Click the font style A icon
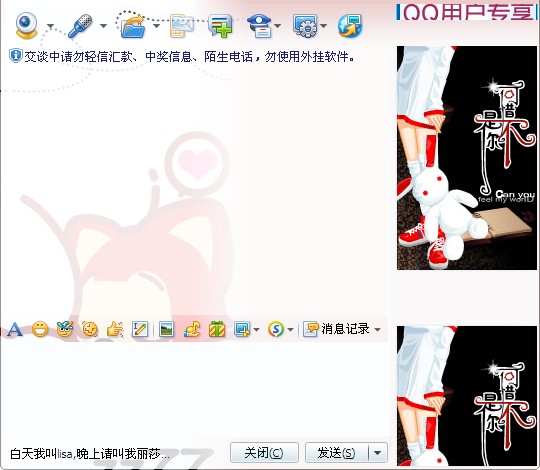This screenshot has height=470, width=540. click(14, 330)
